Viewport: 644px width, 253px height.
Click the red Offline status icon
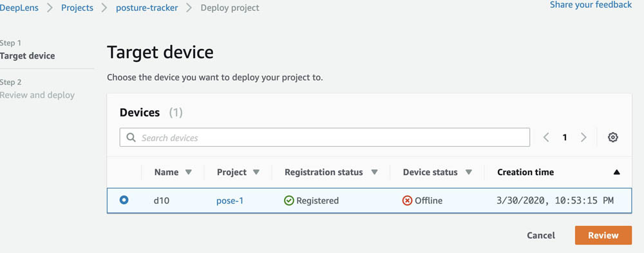coord(407,201)
